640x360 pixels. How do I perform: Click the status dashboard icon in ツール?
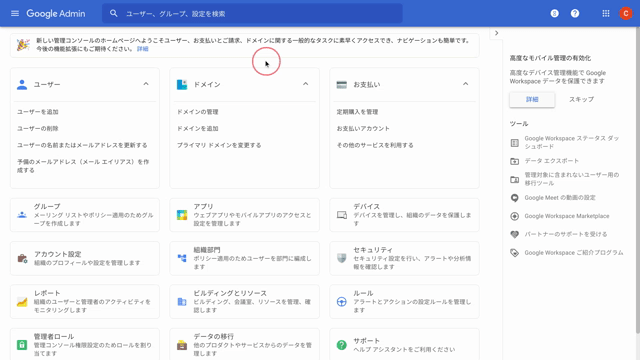514,143
